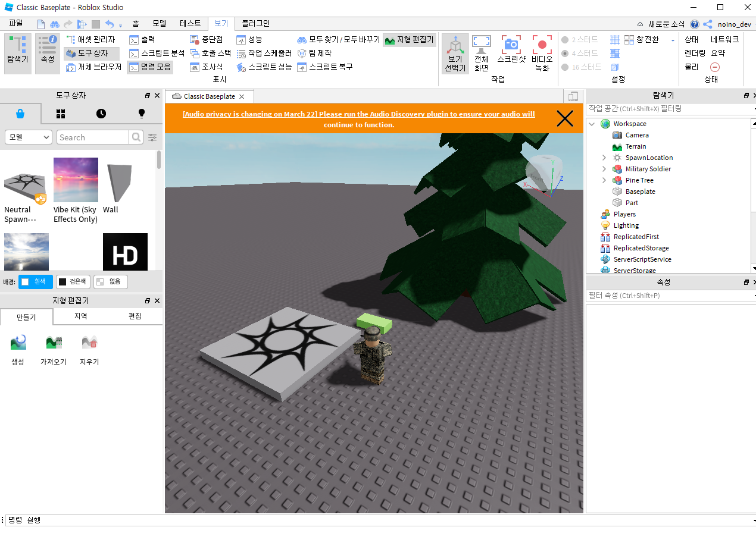The height and width of the screenshot is (543, 756).
Task: Toggle the 명령 모음 (Command Bar) button
Action: (x=150, y=67)
